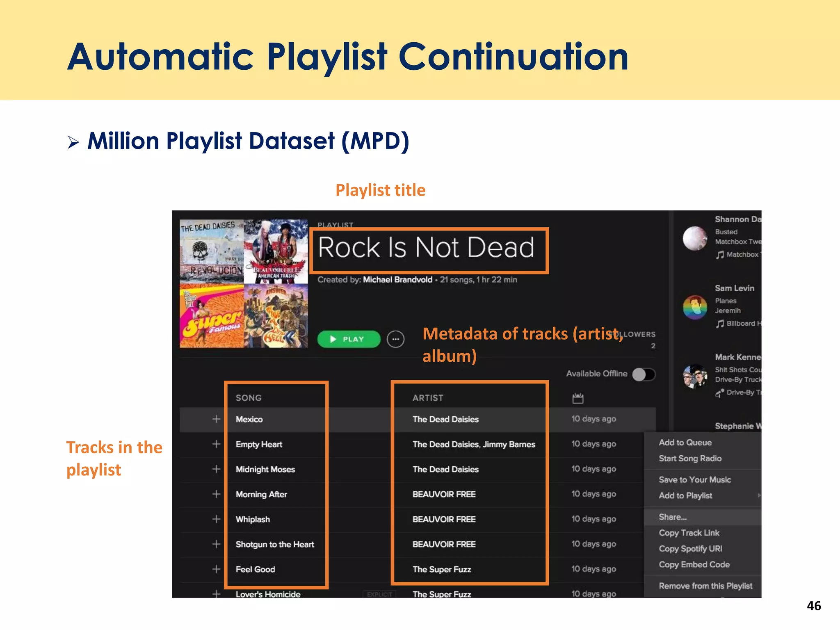Choose Copy Embed Code
Image resolution: width=840 pixels, height=630 pixels.
(x=694, y=565)
